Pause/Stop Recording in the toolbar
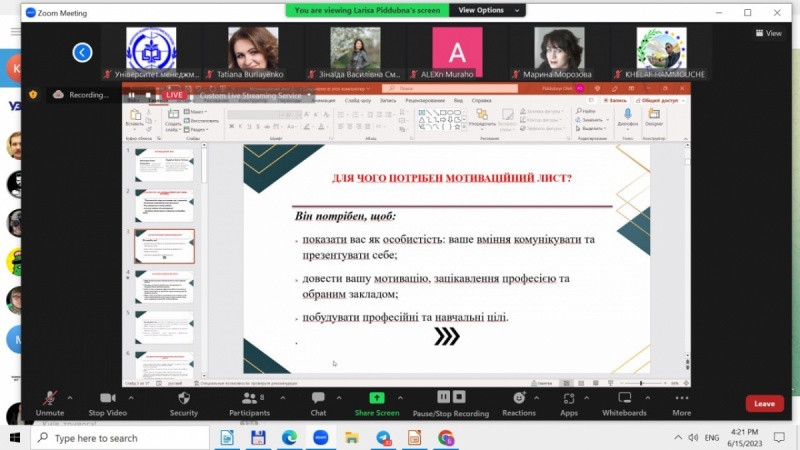 (x=450, y=401)
